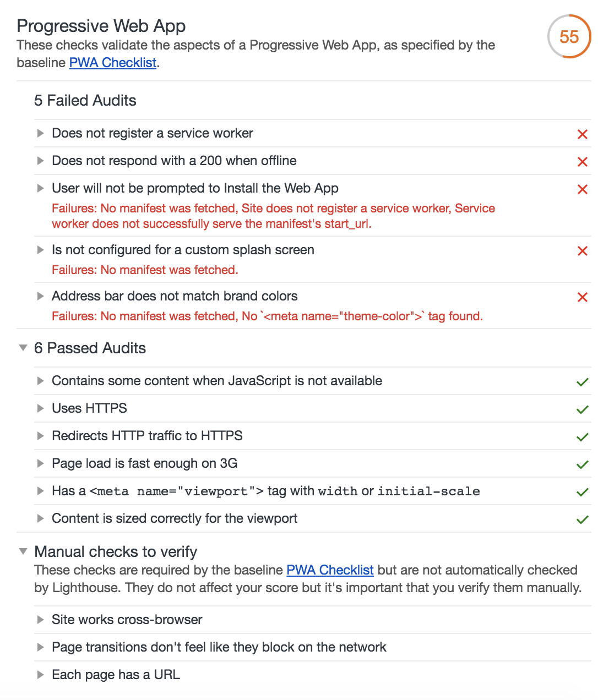
Task: Select the 'Contains some content when JavaScript' audit row
Action: tap(217, 381)
